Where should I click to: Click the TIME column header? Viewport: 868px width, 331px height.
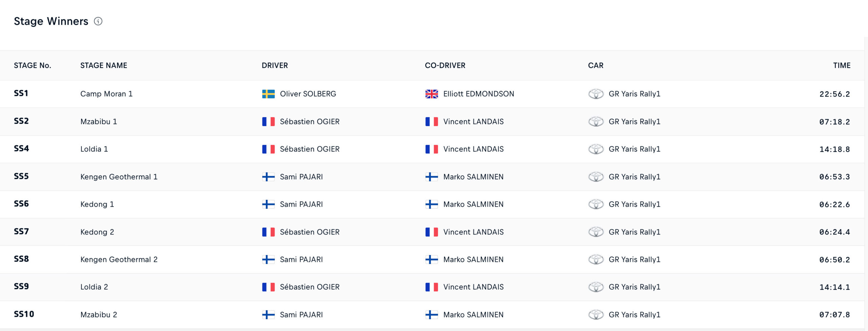click(x=842, y=65)
